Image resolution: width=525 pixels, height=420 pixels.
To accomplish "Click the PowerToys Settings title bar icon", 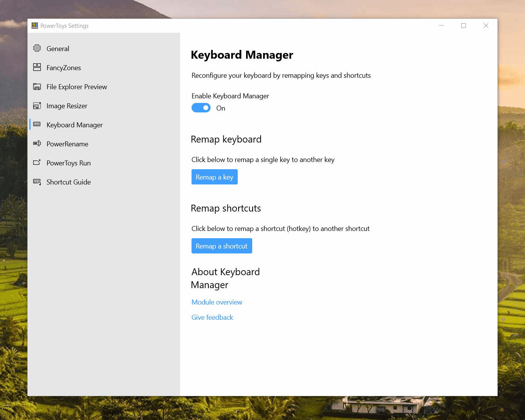I will (35, 26).
